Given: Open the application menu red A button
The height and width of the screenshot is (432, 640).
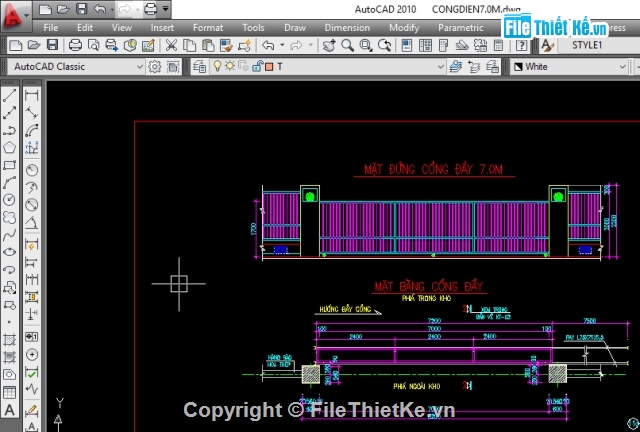Looking at the screenshot, I should (x=16, y=16).
